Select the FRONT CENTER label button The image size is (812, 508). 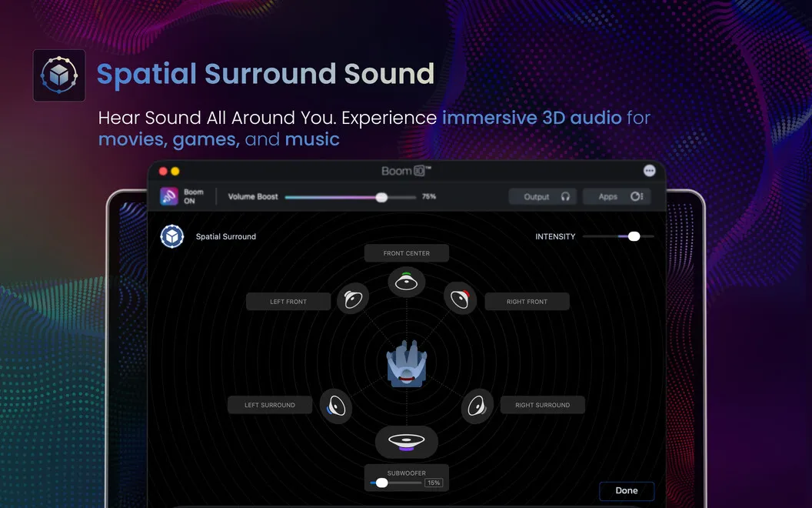[x=407, y=253]
